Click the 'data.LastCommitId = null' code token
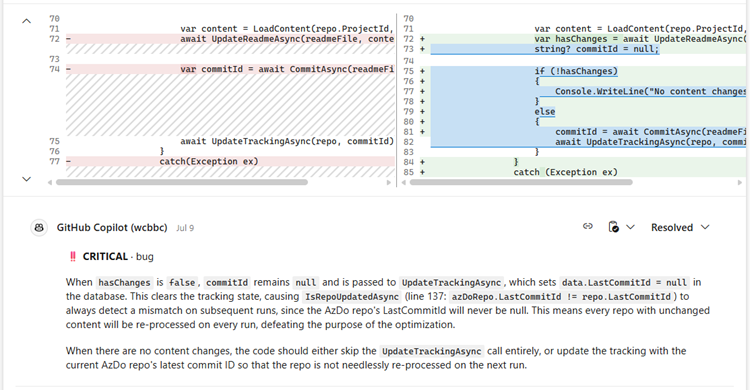 coord(625,283)
